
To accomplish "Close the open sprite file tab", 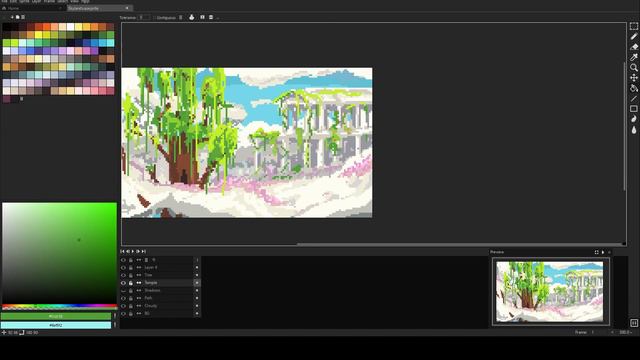I will [x=127, y=8].
